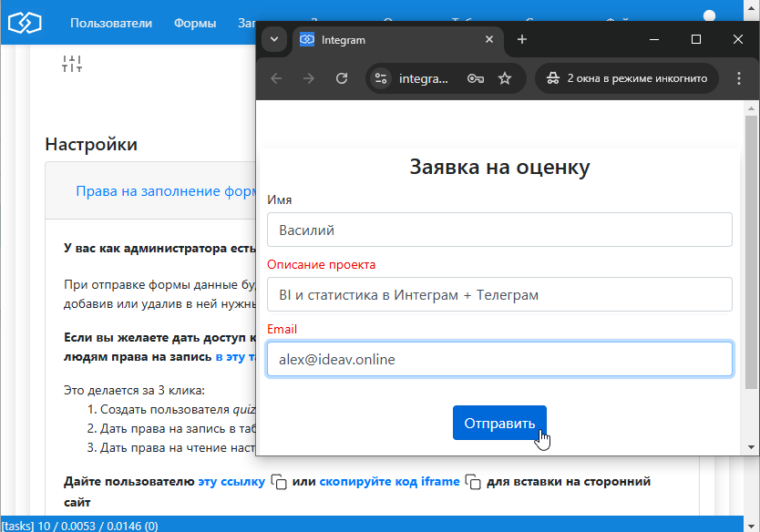
Task: Click the [tasks] status bar text
Action: [x=79, y=526]
